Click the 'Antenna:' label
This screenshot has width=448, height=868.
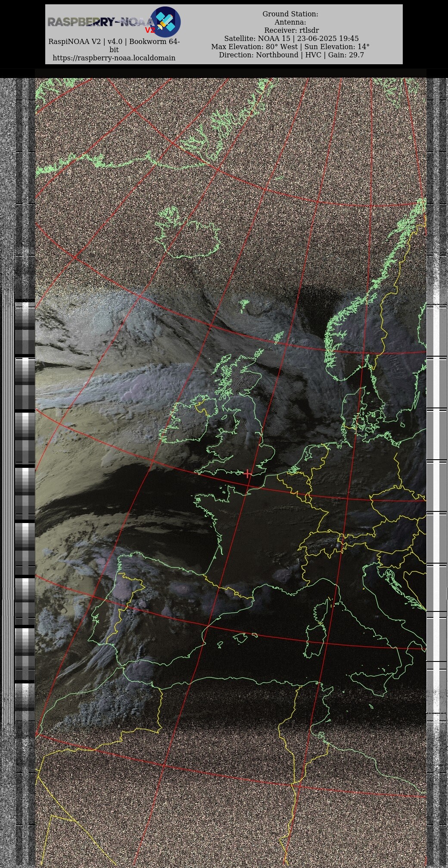[x=290, y=22]
